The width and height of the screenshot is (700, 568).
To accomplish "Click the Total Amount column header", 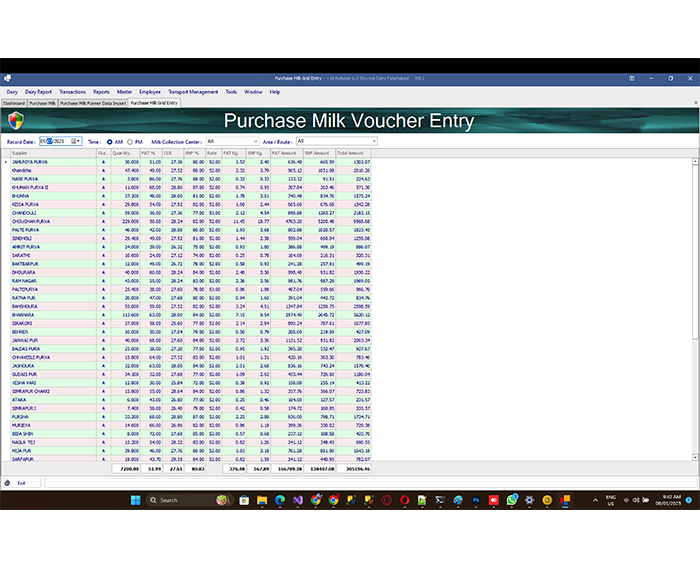I will [x=351, y=152].
